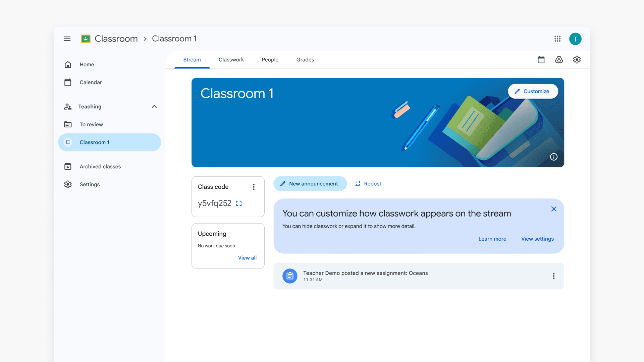The width and height of the screenshot is (644, 362).
Task: Click the Customize banner button
Action: point(533,91)
